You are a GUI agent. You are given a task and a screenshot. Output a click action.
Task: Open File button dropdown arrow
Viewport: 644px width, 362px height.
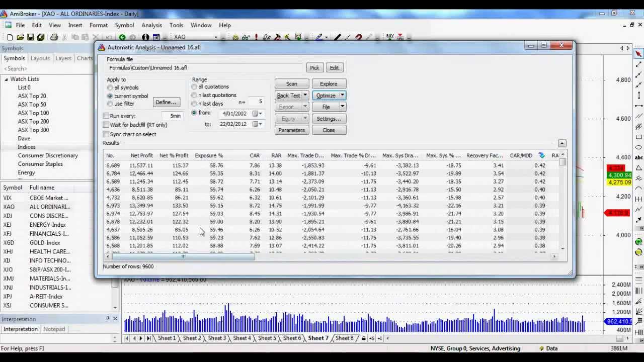(343, 107)
